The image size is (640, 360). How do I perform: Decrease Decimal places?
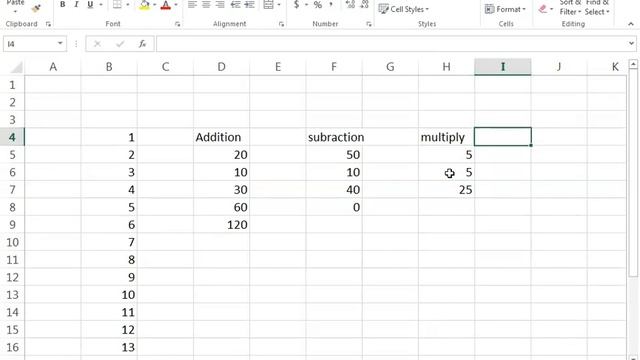click(x=364, y=4)
